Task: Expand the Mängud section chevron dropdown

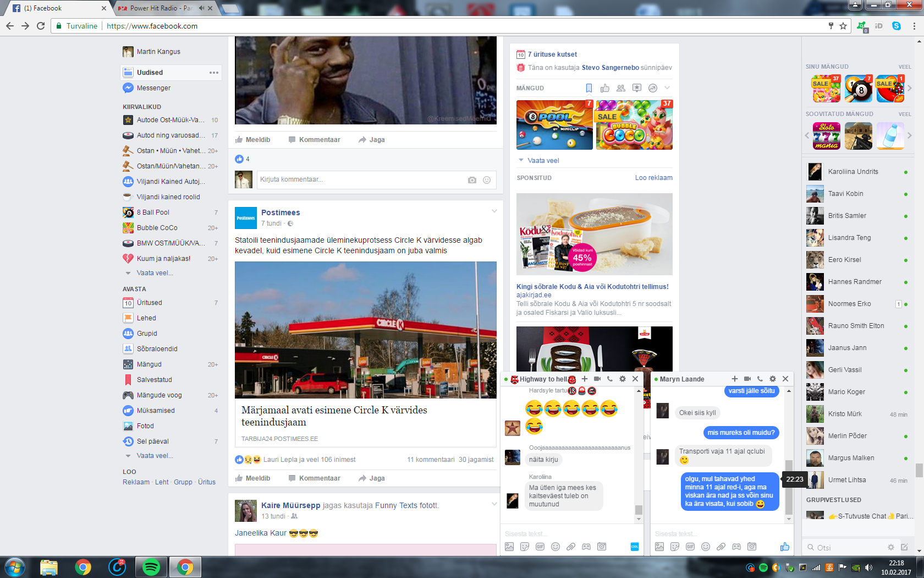Action: (667, 88)
